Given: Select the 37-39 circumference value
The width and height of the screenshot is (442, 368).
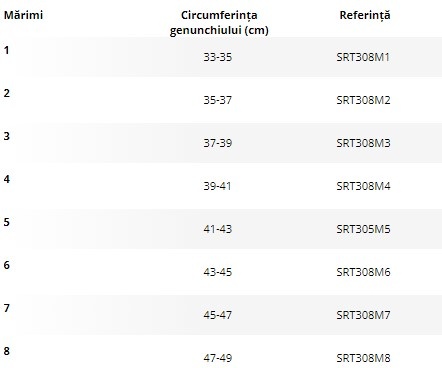Looking at the screenshot, I should [218, 143].
